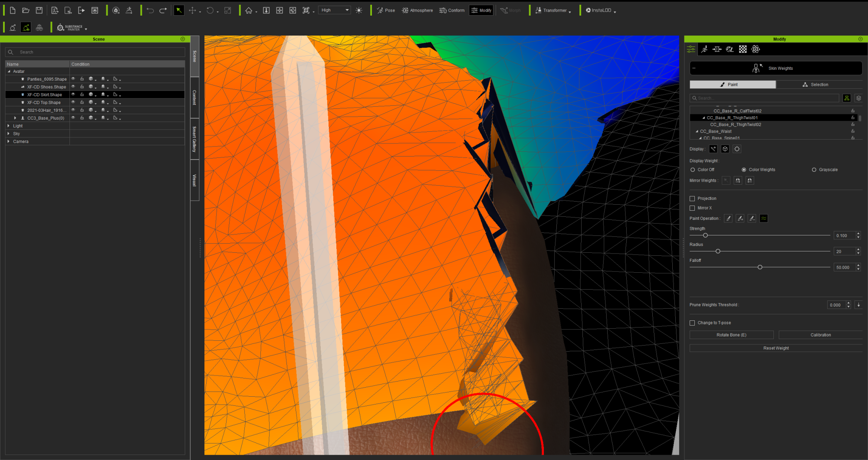Screen dimensions: 868x460
Task: Click the Pose button in toolbar
Action: click(386, 10)
